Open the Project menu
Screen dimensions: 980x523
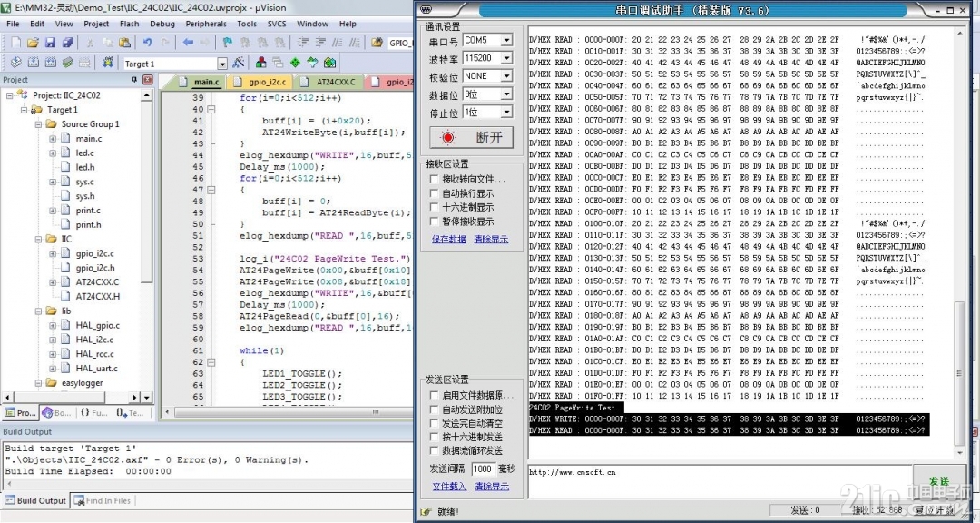point(96,24)
